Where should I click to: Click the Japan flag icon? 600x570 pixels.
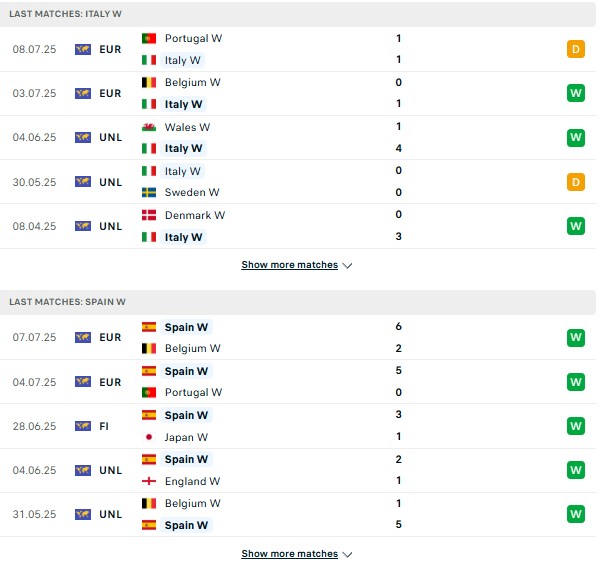click(x=148, y=437)
